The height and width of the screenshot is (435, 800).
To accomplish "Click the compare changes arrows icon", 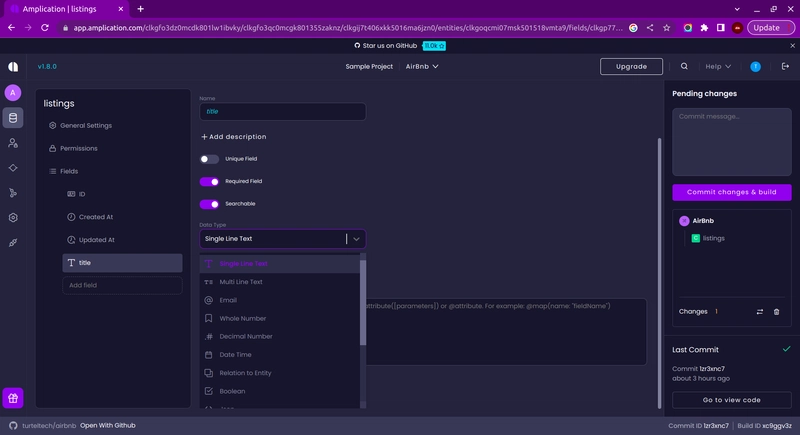I will point(760,312).
